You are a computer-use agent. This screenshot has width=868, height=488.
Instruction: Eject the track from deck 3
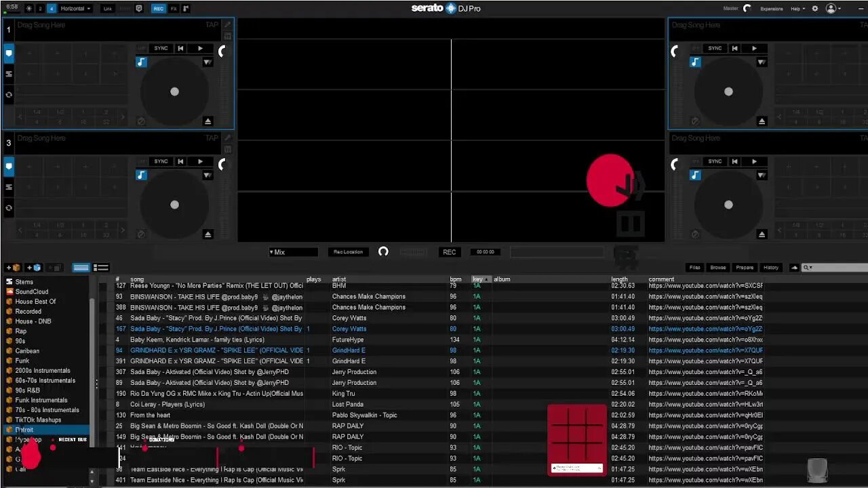[208, 234]
